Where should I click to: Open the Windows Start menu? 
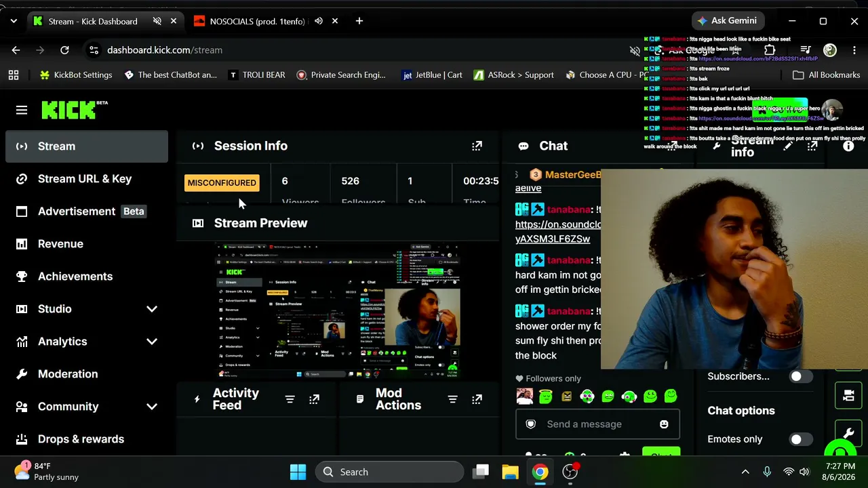point(298,472)
